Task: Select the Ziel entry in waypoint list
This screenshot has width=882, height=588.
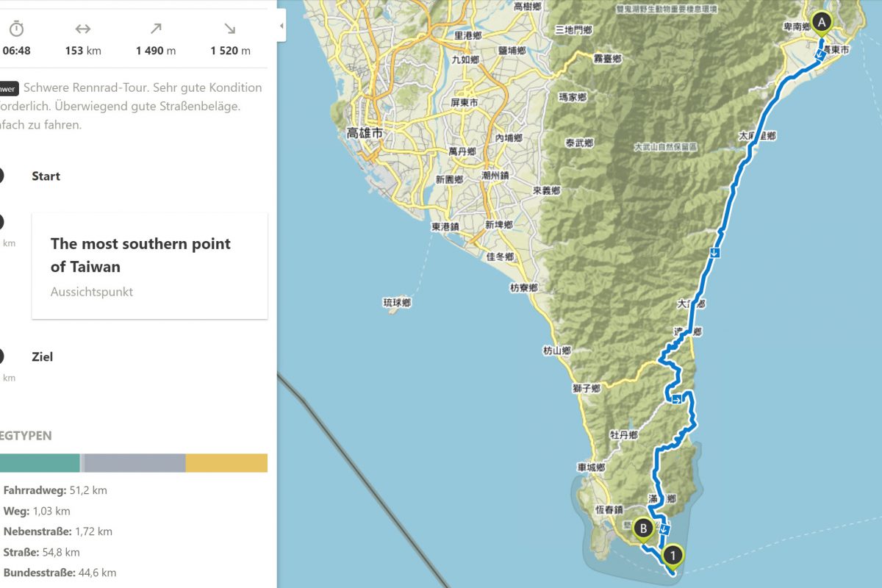Action: point(42,357)
